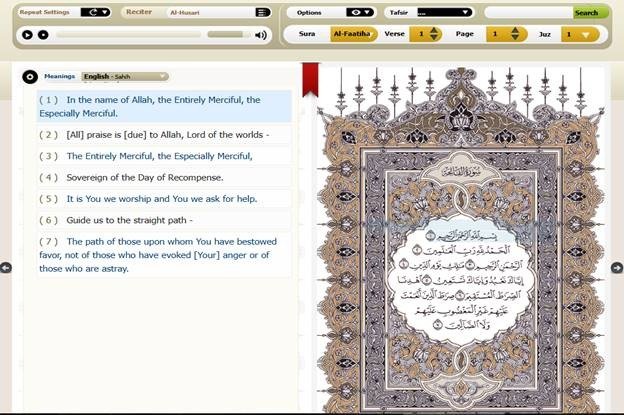Open the reciter list icon next to Al-Husari
This screenshot has height=415, width=624.
click(x=262, y=12)
